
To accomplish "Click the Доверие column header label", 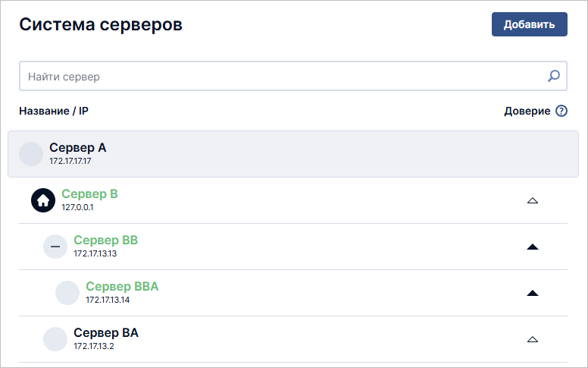I will pos(527,111).
